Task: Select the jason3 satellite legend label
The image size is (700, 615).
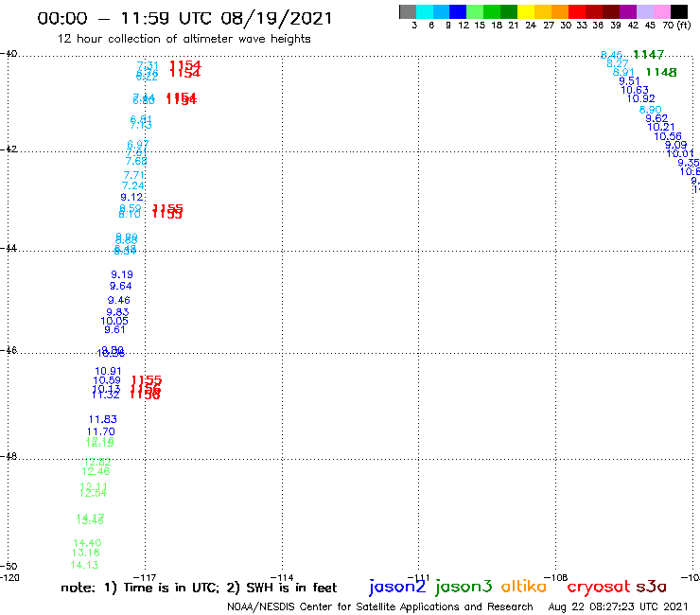Action: pyautogui.click(x=464, y=587)
